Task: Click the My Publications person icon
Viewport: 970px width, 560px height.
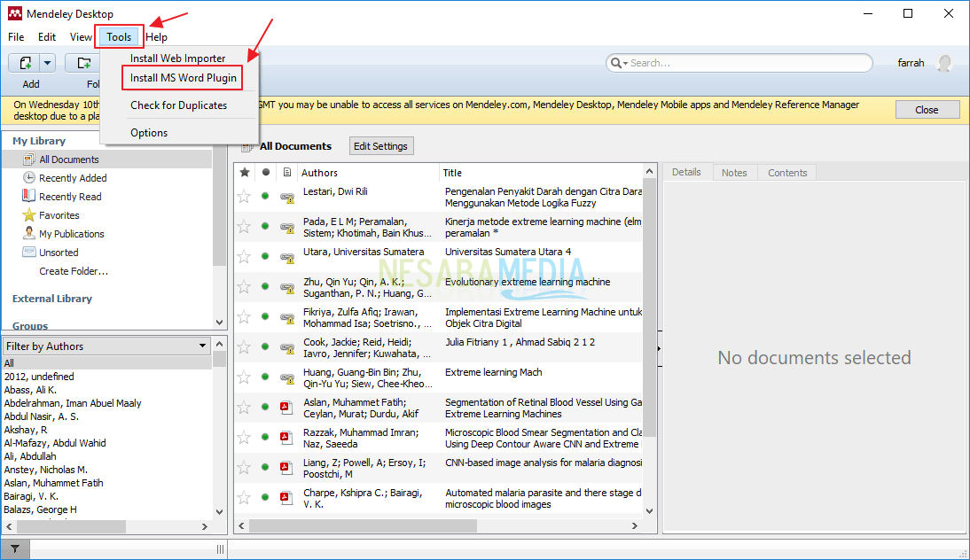Action: coord(28,233)
